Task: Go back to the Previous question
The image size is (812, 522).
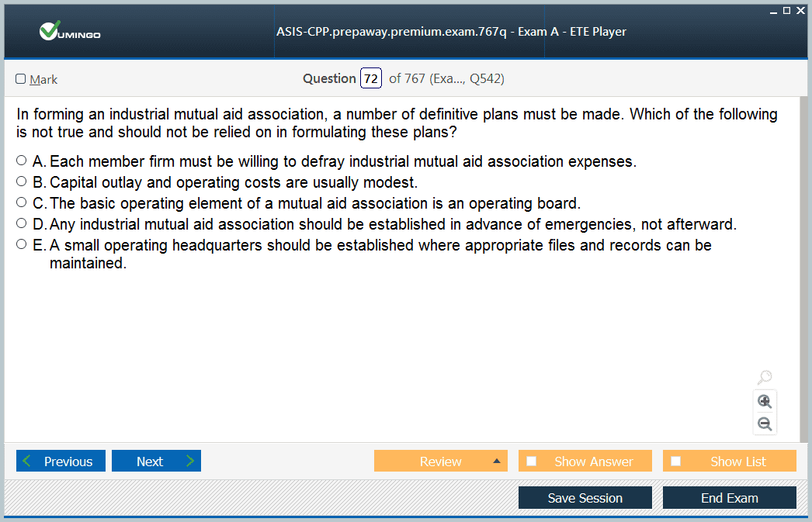Action: click(60, 462)
